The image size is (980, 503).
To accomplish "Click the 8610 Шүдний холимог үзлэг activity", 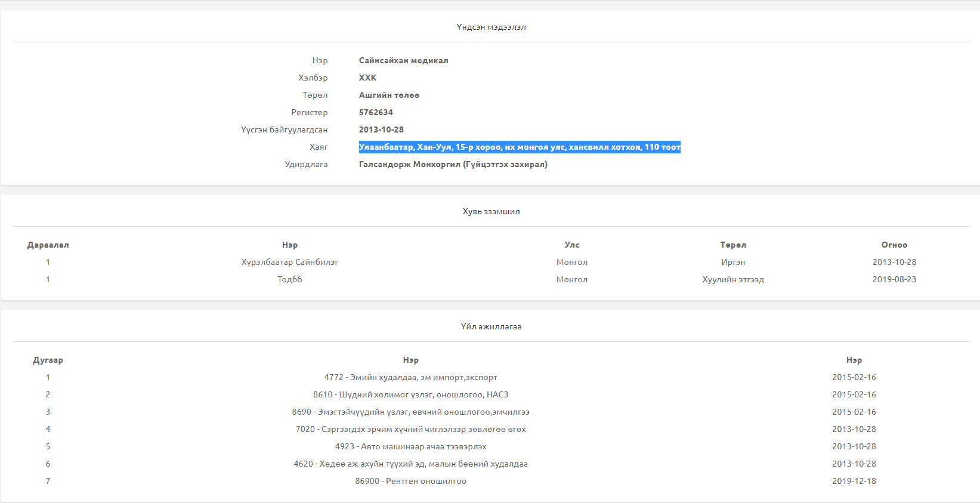I will pos(410,394).
